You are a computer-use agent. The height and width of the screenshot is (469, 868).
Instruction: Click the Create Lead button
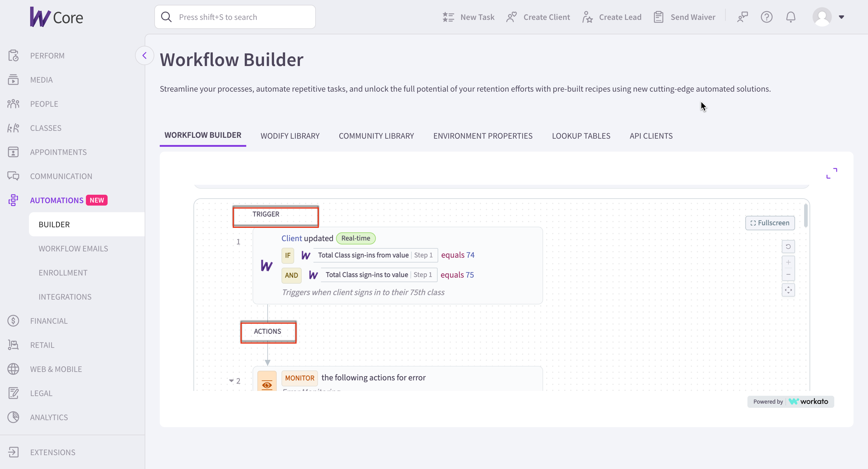coord(612,17)
